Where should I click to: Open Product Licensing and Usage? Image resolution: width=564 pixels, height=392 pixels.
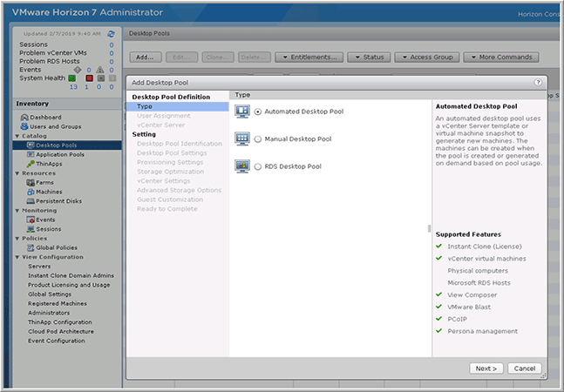(x=69, y=285)
